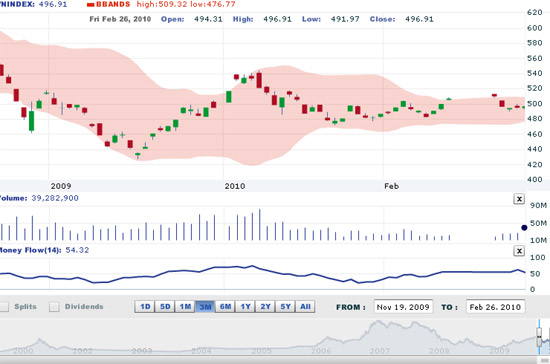Select the 5D time range

tap(165, 307)
